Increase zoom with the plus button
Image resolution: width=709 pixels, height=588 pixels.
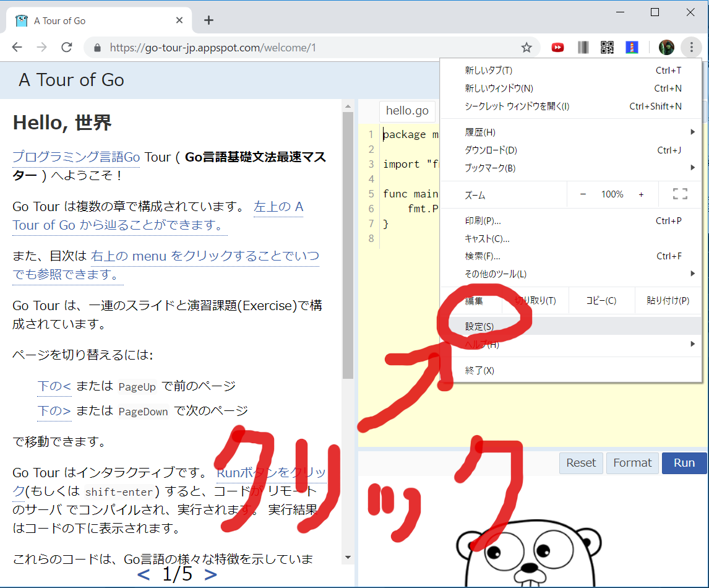pos(641,194)
